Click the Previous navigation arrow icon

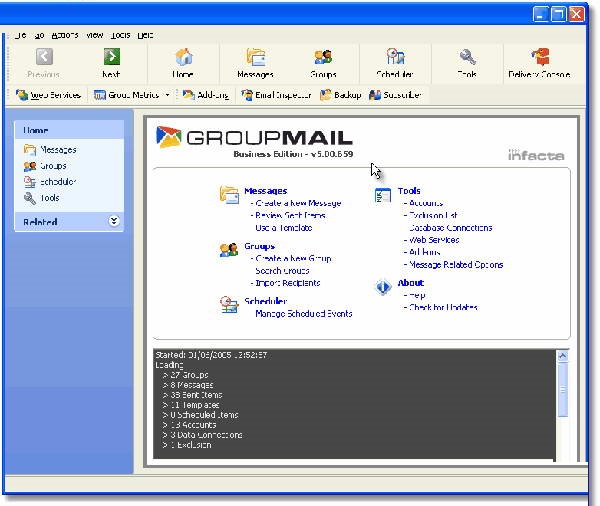[x=44, y=57]
